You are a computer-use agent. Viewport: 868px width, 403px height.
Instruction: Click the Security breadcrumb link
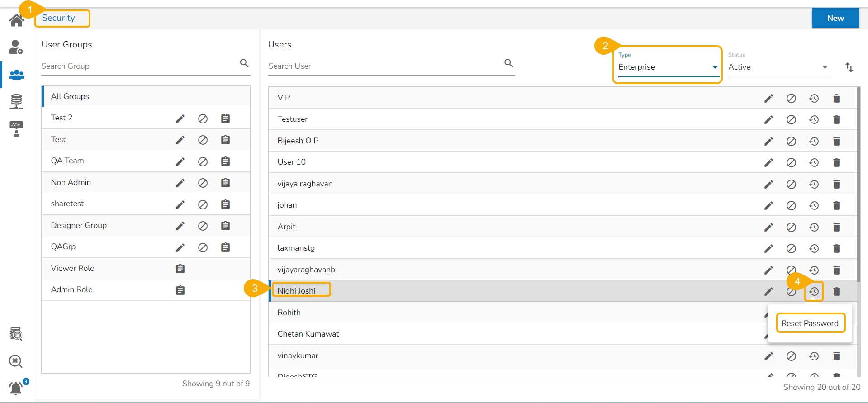58,18
